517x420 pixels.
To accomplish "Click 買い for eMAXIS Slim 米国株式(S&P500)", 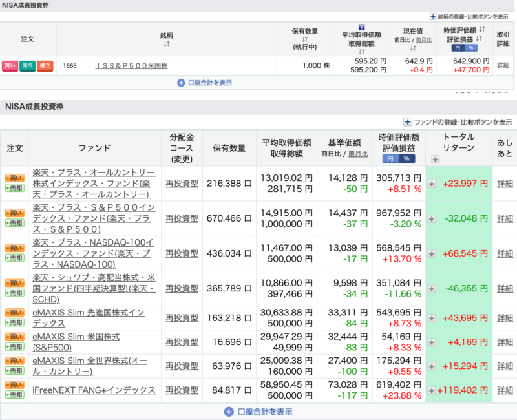I will (15, 337).
